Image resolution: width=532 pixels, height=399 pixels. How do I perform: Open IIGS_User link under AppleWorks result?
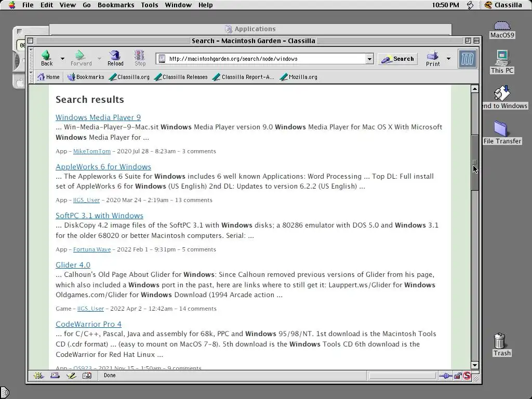coord(87,200)
